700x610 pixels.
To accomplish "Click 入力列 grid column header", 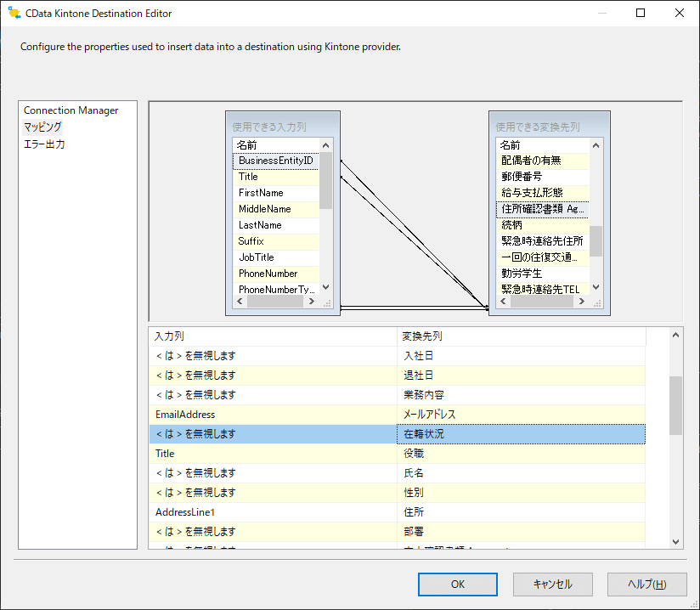I will click(x=273, y=336).
